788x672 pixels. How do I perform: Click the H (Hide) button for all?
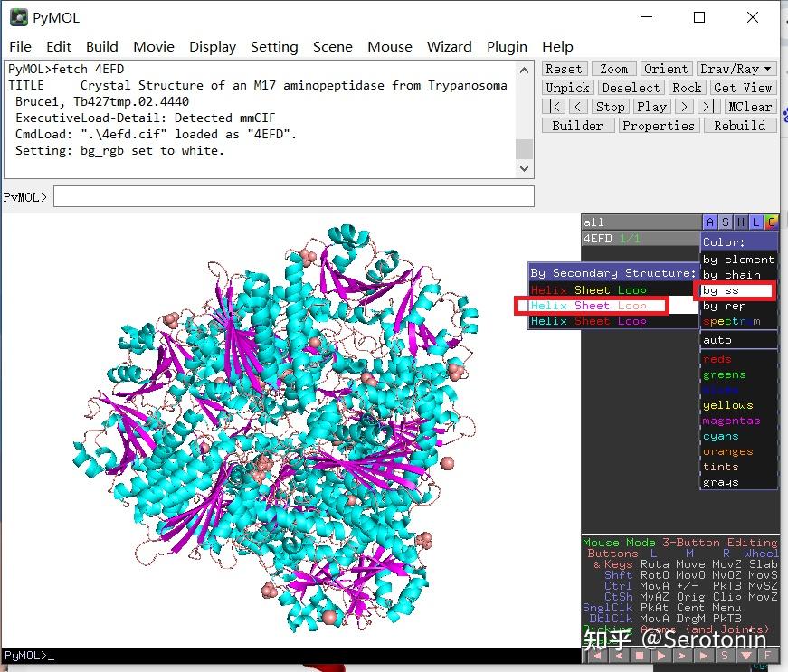(x=741, y=222)
